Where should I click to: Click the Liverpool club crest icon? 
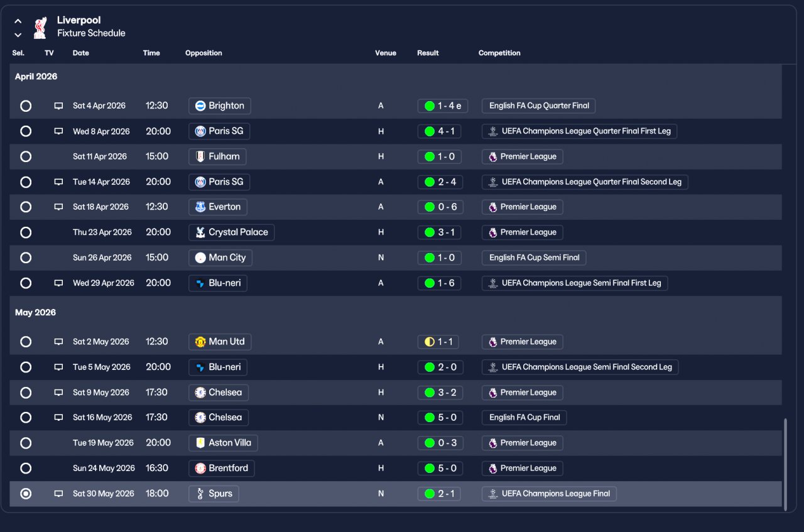[40, 27]
